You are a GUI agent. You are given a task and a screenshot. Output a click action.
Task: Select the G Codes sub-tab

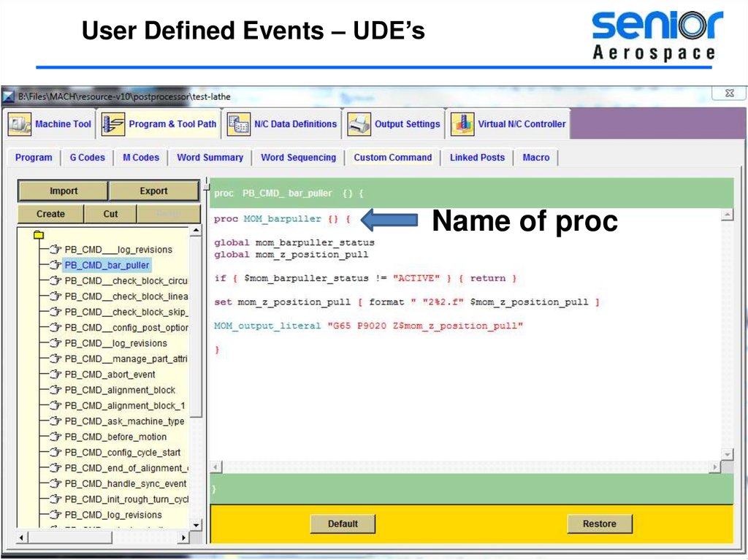tap(88, 158)
